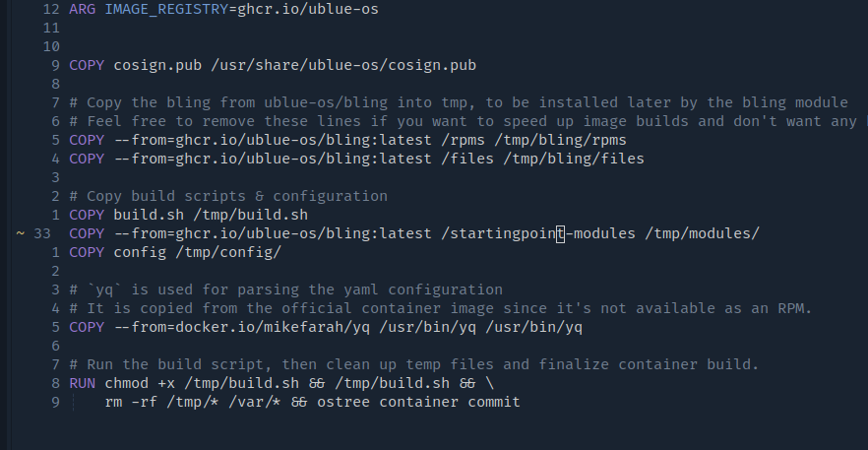Image resolution: width=868 pixels, height=450 pixels.
Task: Click COPY keyword on the build.sh line
Action: [87, 215]
